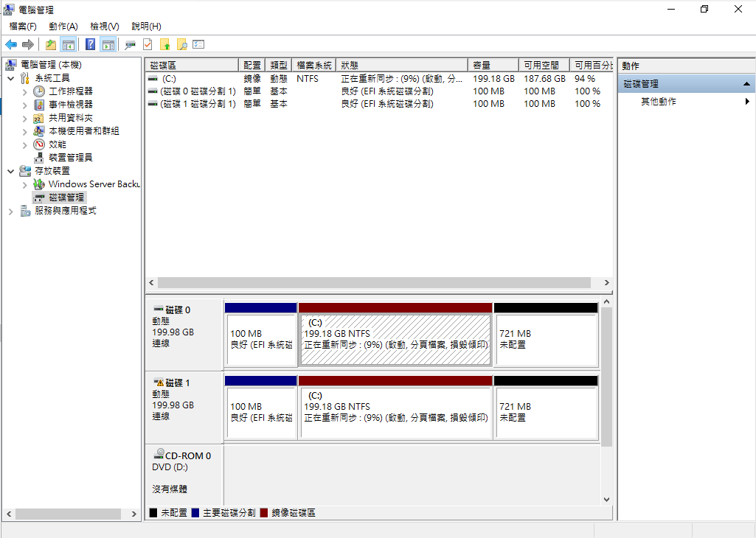Click the dark red 鏡像磁碟區 legend swatch
The height and width of the screenshot is (538, 756).
[x=264, y=513]
